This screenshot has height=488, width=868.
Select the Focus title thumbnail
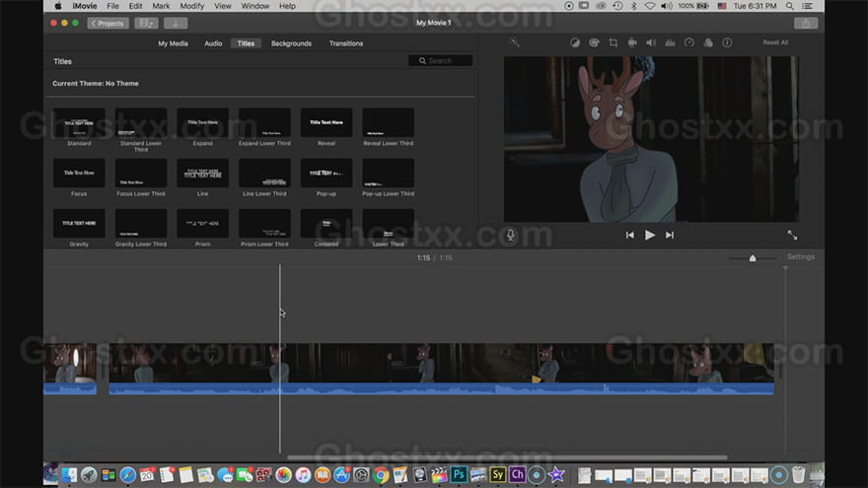tap(79, 173)
